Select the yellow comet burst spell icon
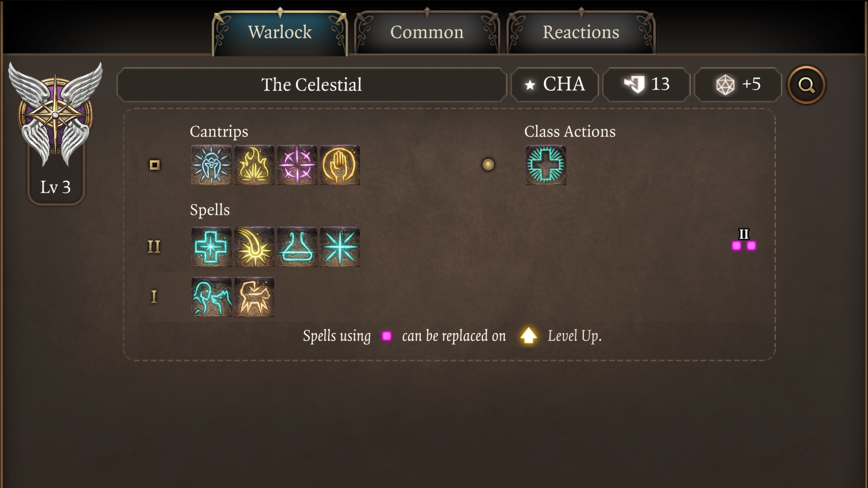This screenshot has height=488, width=868. 254,247
